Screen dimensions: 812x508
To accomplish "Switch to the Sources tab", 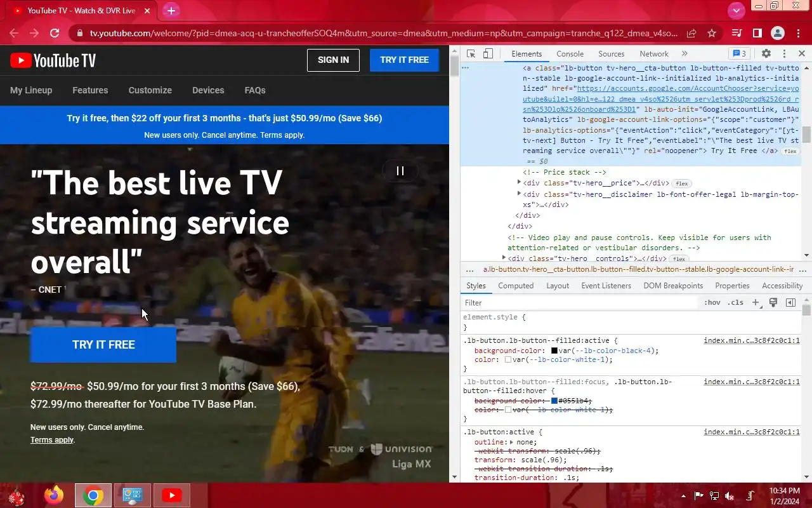I will click(611, 54).
